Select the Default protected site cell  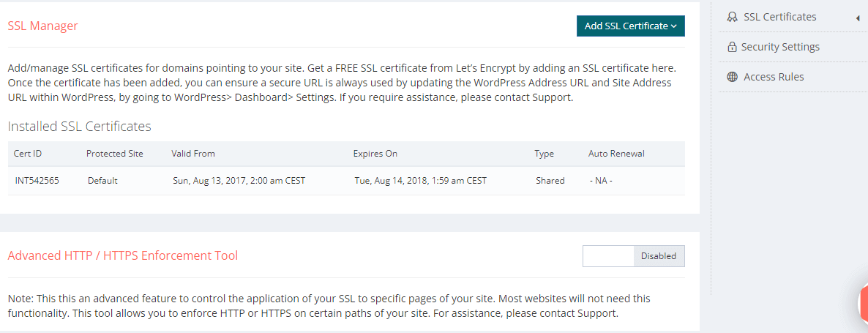point(102,180)
